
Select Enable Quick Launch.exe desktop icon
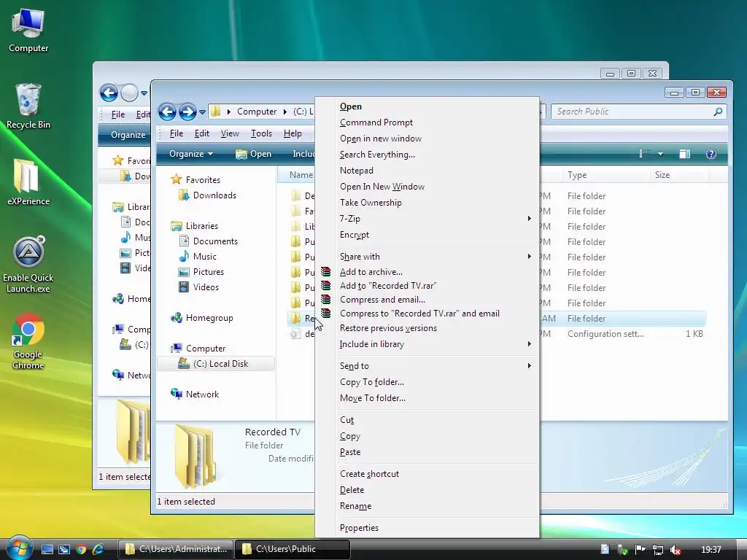[28, 265]
